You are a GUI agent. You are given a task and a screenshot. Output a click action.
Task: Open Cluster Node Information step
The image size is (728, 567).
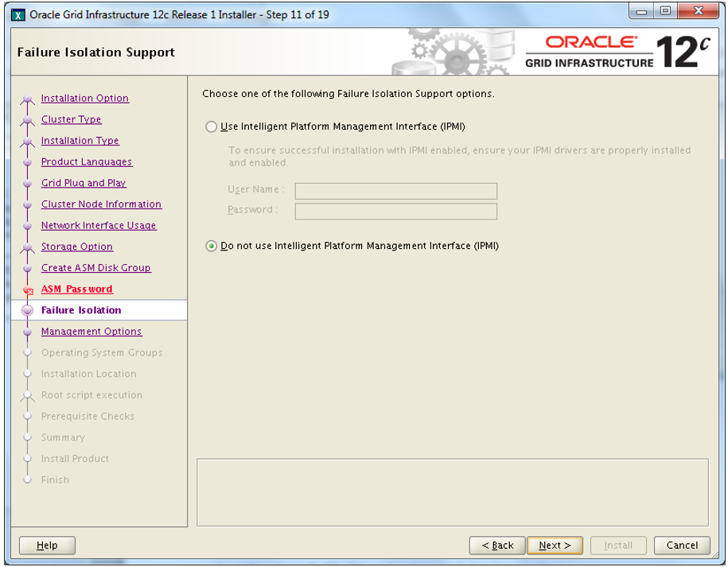click(101, 204)
